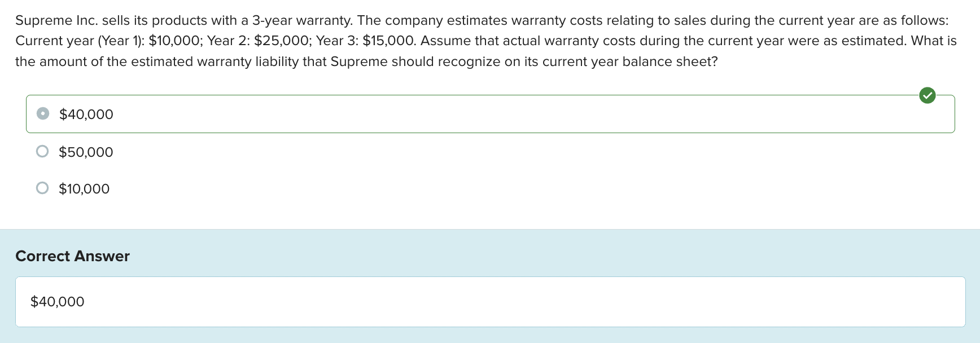Click the green checkmark verification icon
980x343 pixels.
(928, 96)
